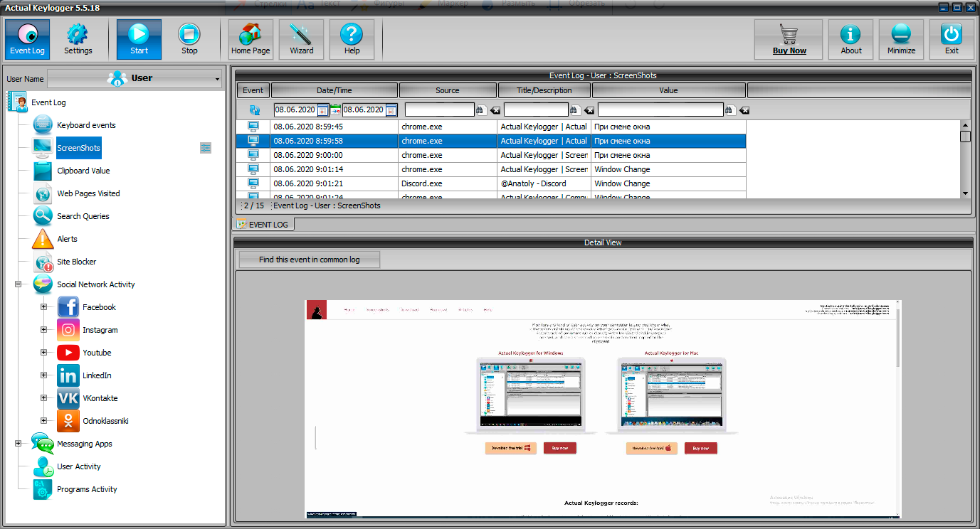The image size is (980, 529).
Task: Switch to the EVENT LOG tab
Action: pos(263,225)
